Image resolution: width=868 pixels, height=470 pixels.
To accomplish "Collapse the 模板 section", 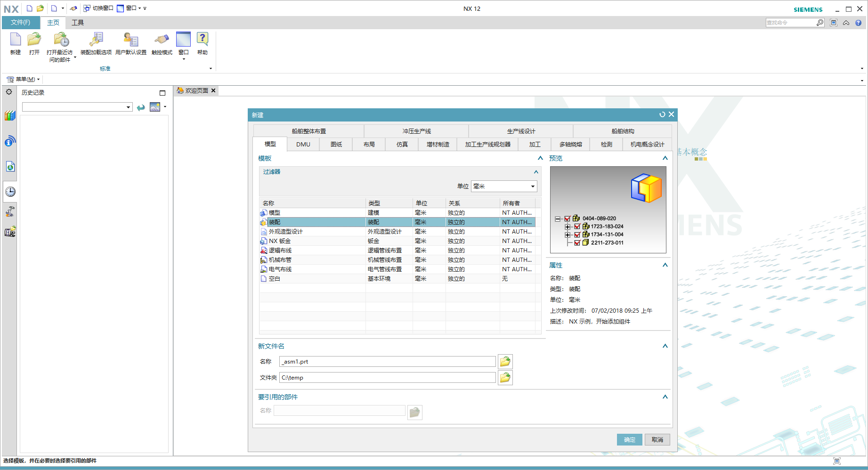I will click(x=540, y=158).
